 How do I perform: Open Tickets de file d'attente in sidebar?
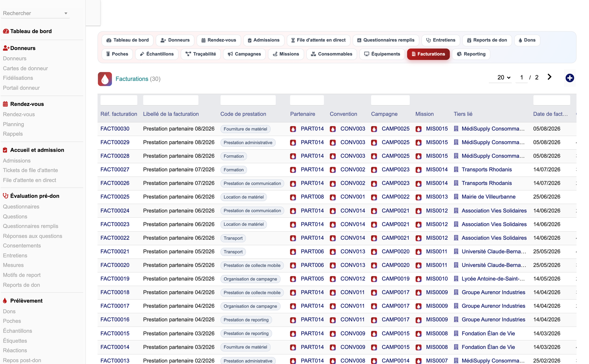(x=30, y=170)
